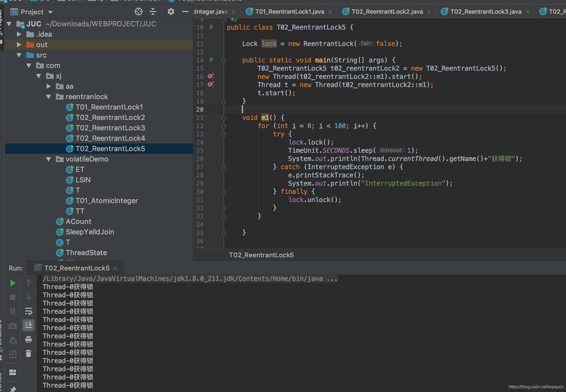The width and height of the screenshot is (566, 392).
Task: Click the pin tab icon in Run toolbar
Action: 13,389
